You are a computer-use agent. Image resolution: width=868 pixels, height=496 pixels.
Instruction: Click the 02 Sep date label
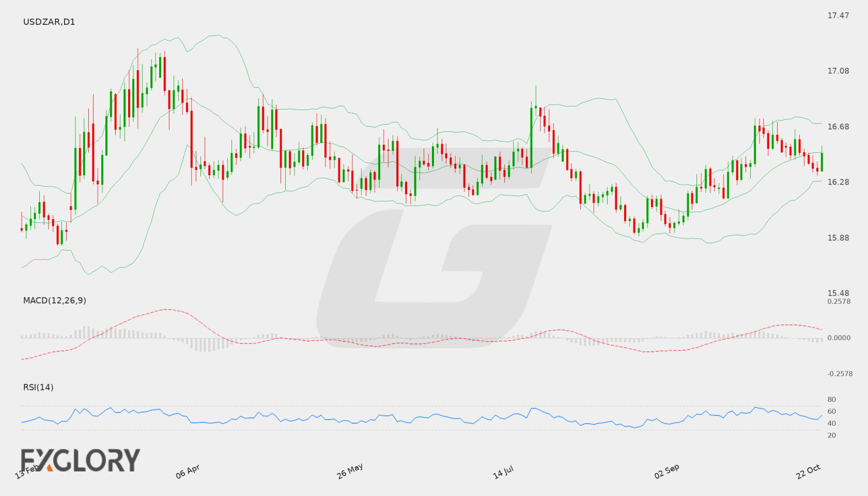(x=667, y=471)
